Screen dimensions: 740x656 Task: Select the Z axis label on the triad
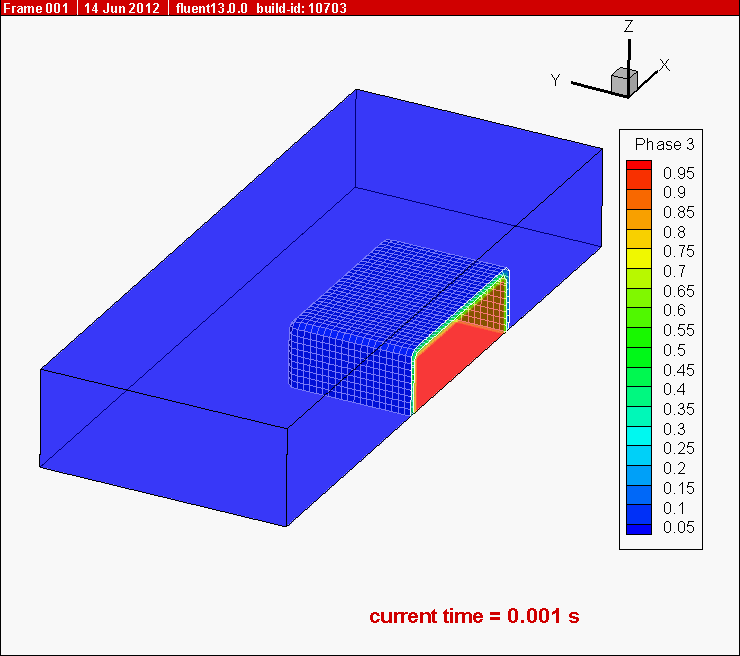point(628,27)
